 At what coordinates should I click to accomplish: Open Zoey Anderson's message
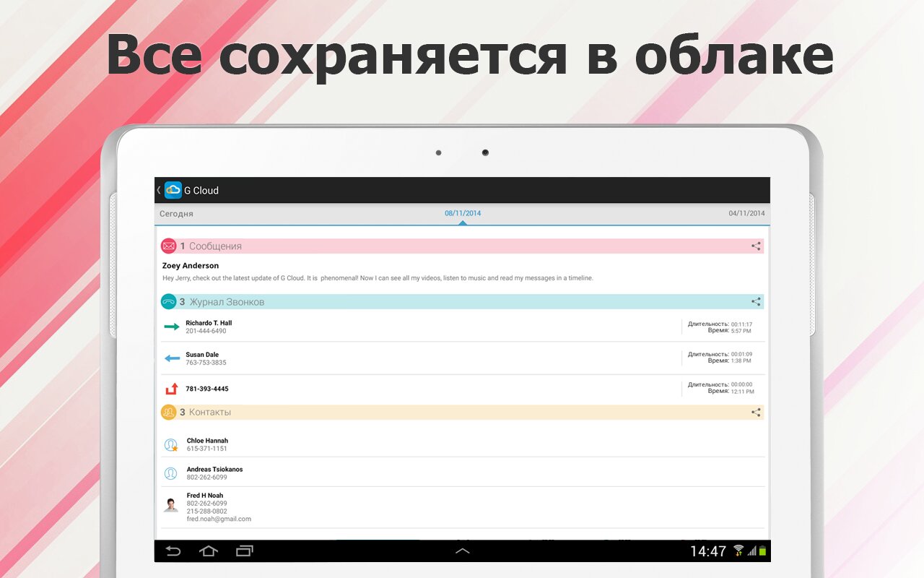(377, 272)
